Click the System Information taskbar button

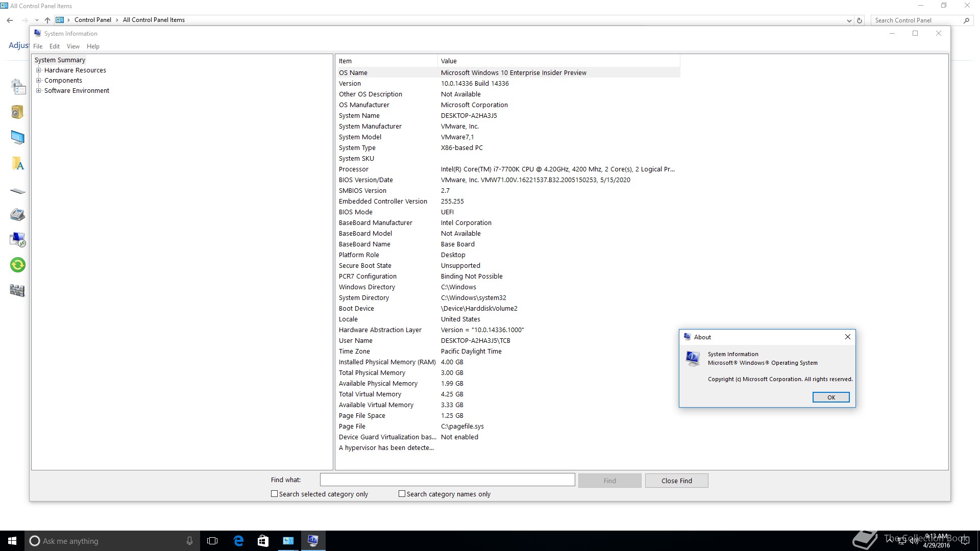pyautogui.click(x=313, y=541)
